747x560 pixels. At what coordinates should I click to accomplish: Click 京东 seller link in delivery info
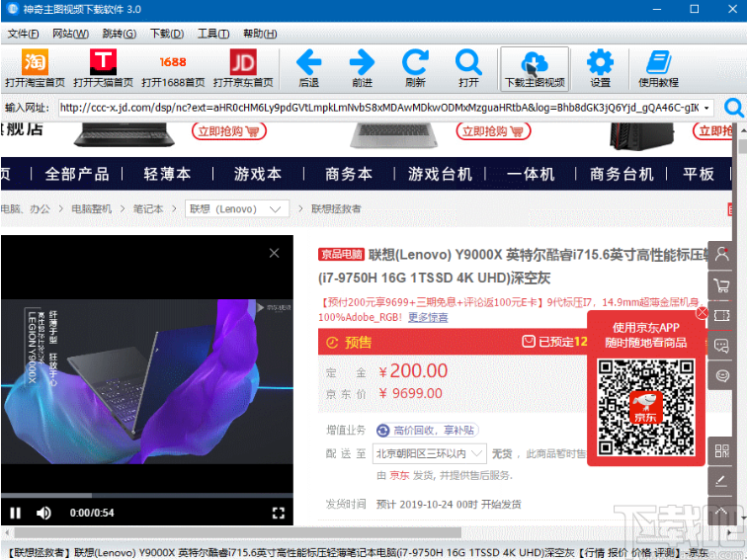[x=399, y=475]
